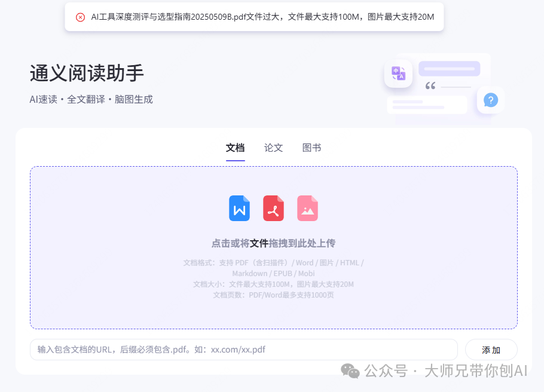This screenshot has height=392, width=544.
Task: Click the purple translate icon
Action: [x=398, y=73]
